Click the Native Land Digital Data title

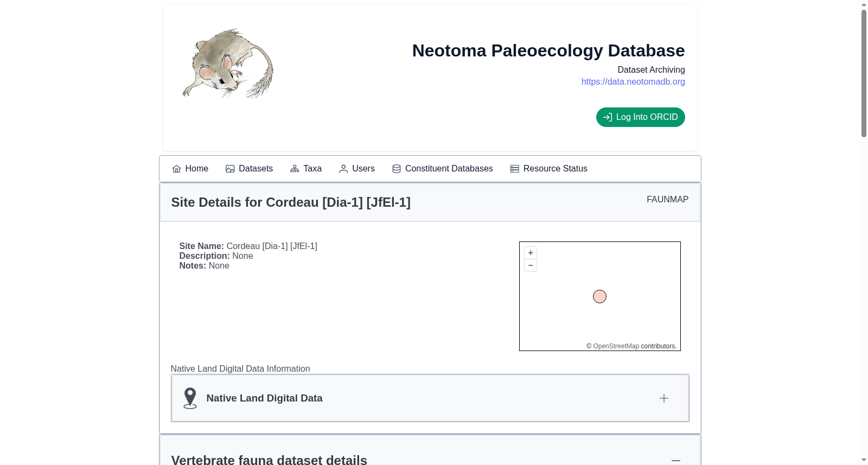point(264,398)
